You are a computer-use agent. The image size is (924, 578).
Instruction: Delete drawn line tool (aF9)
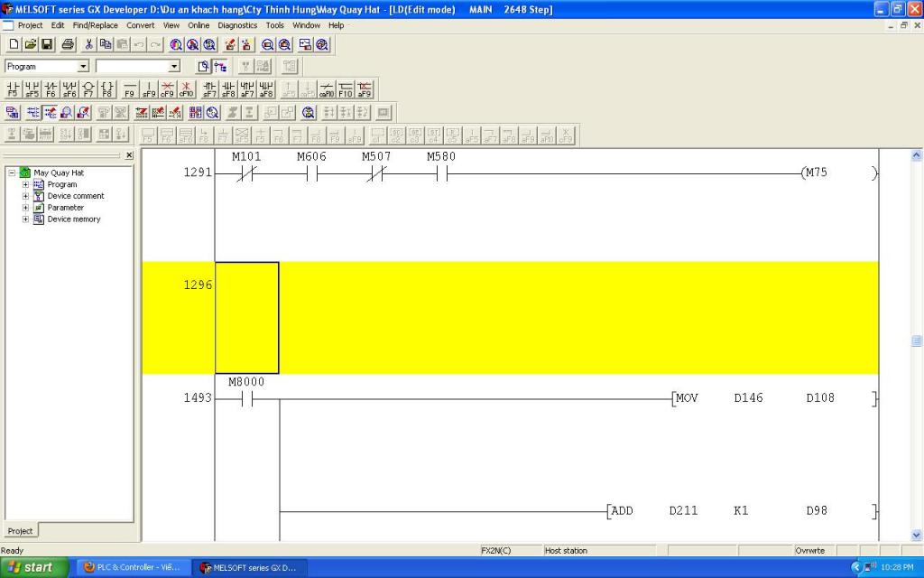click(365, 89)
